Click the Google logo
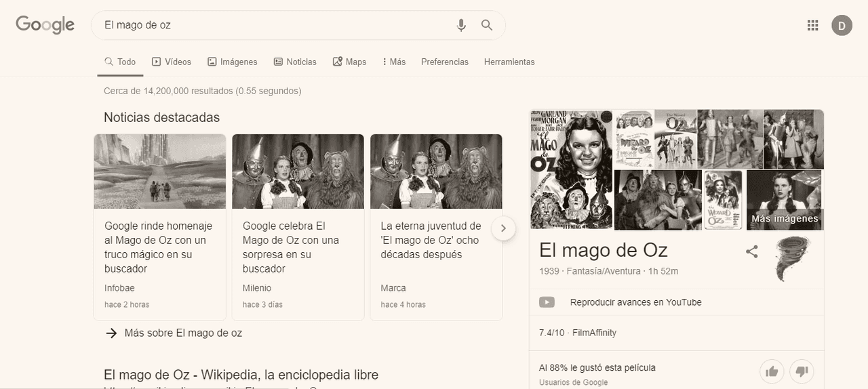This screenshot has height=389, width=868. [45, 25]
